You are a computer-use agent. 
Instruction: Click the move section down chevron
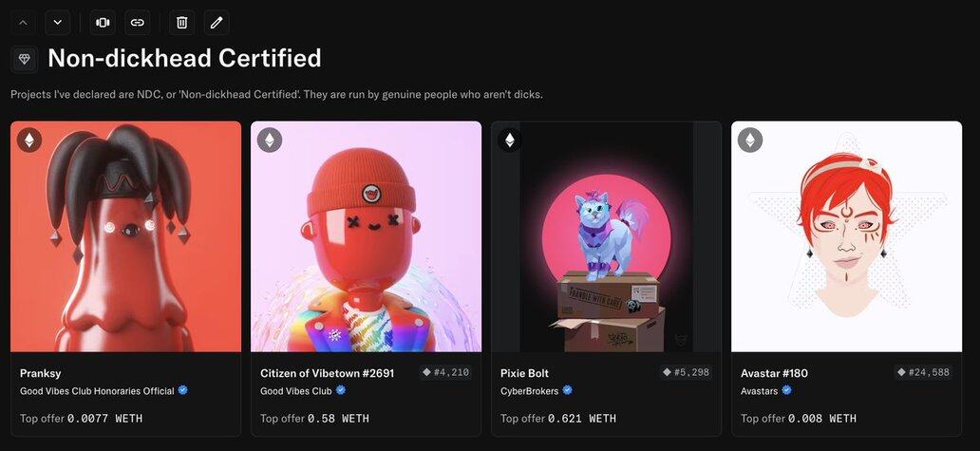[x=57, y=22]
